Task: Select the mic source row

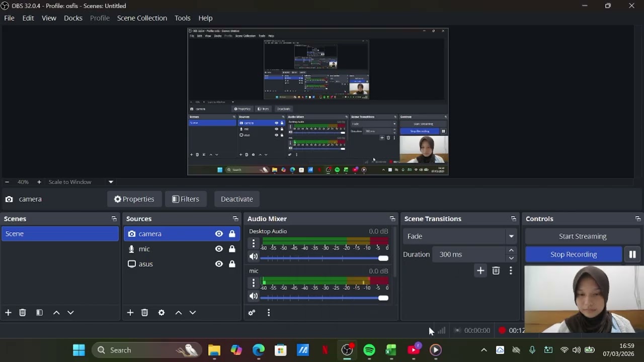Action: pos(182,249)
